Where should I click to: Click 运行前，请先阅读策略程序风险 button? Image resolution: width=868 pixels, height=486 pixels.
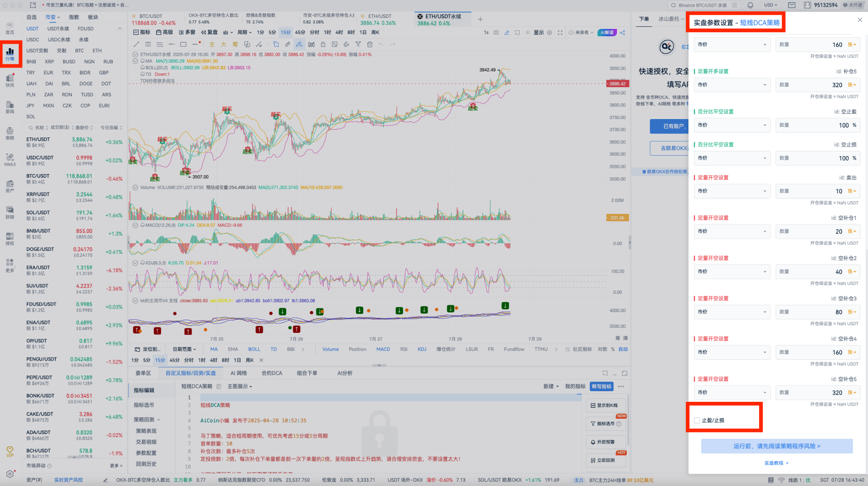pos(777,446)
